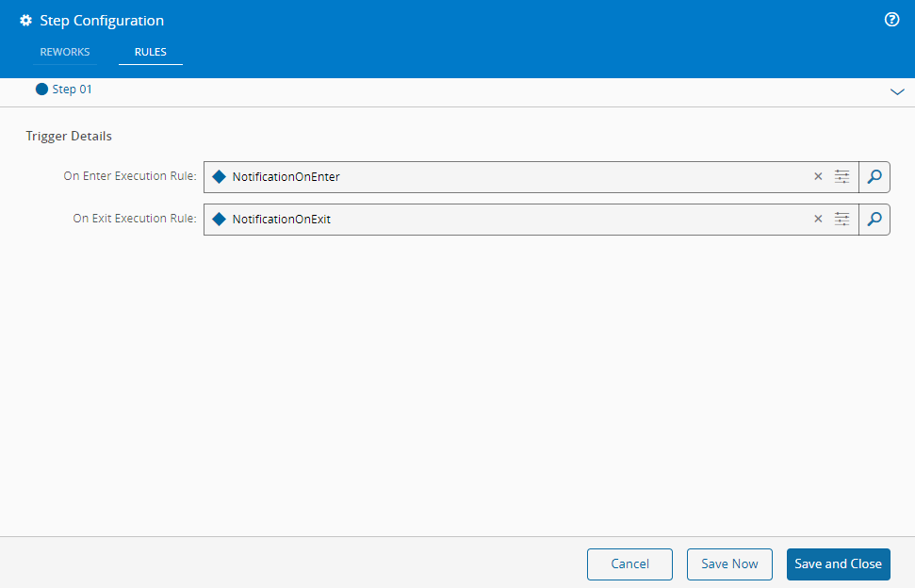Image resolution: width=915 pixels, height=588 pixels.
Task: Click the Step 01 circle icon
Action: [x=41, y=90]
